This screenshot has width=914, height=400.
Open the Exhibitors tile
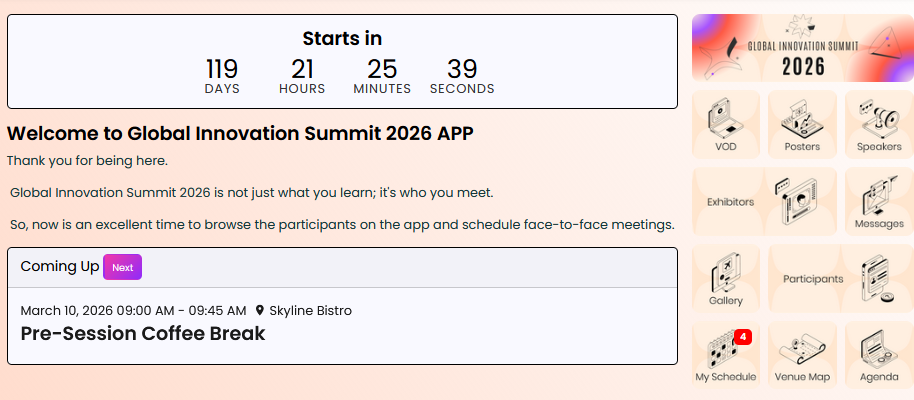(x=763, y=201)
